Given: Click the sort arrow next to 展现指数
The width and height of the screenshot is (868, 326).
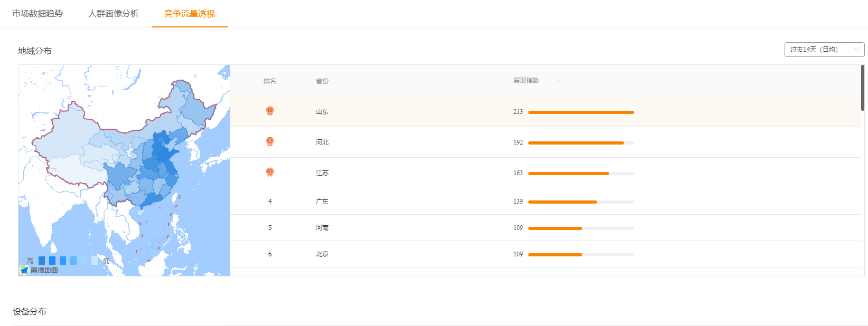Looking at the screenshot, I should pyautogui.click(x=558, y=81).
